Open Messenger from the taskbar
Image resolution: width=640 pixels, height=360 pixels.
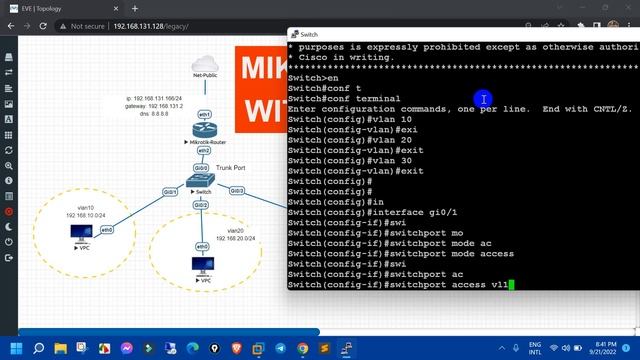click(127, 348)
